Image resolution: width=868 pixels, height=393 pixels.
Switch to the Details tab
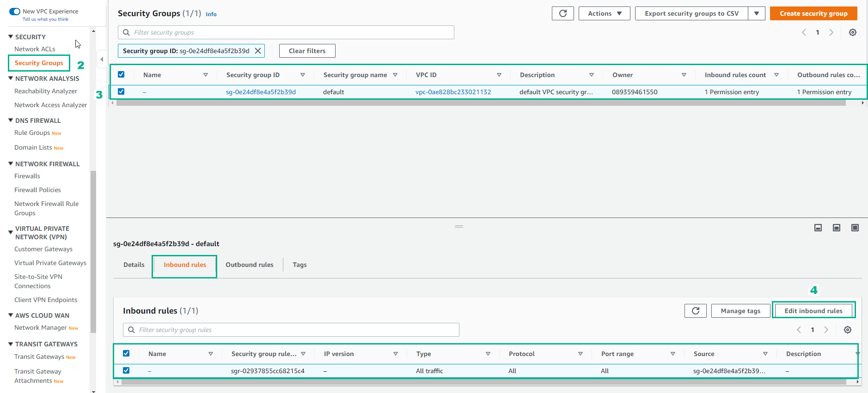(134, 265)
